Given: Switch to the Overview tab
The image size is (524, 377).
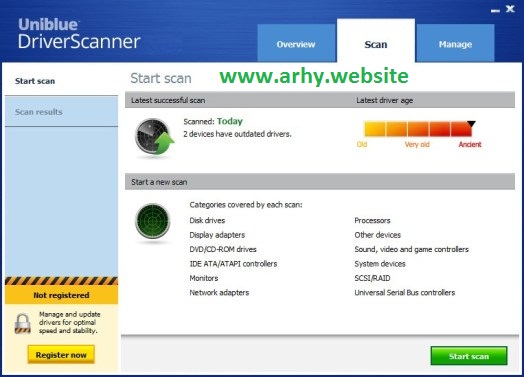Looking at the screenshot, I should tap(296, 43).
